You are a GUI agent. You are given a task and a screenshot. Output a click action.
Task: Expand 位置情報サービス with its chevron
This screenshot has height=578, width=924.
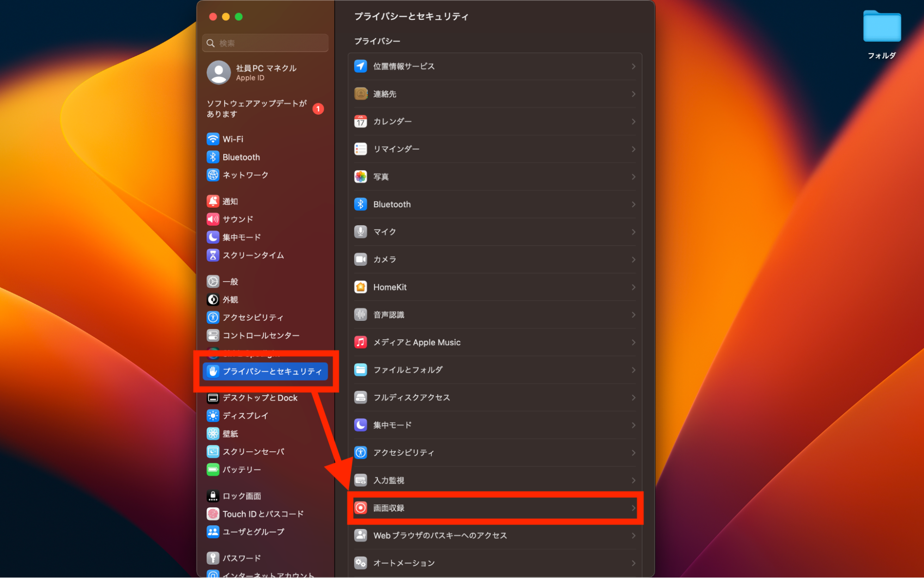633,66
